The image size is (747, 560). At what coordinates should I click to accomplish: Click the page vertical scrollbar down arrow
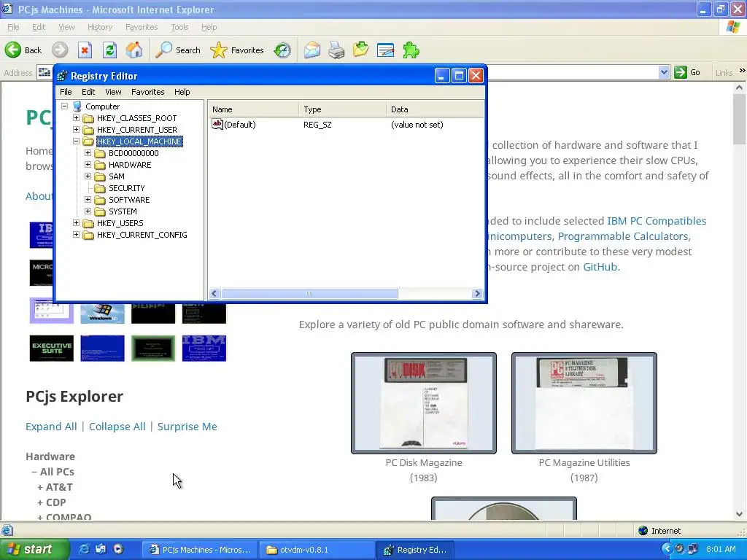[740, 514]
